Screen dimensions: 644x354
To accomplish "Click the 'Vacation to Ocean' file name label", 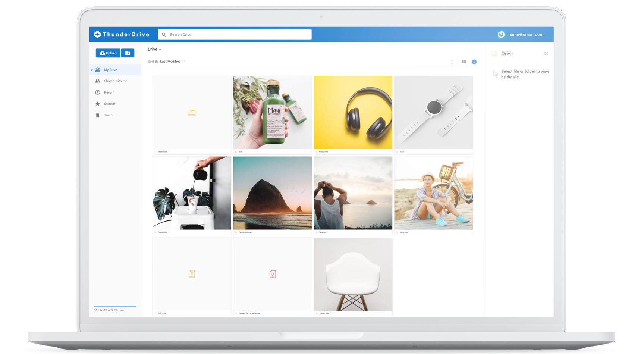I will [245, 232].
